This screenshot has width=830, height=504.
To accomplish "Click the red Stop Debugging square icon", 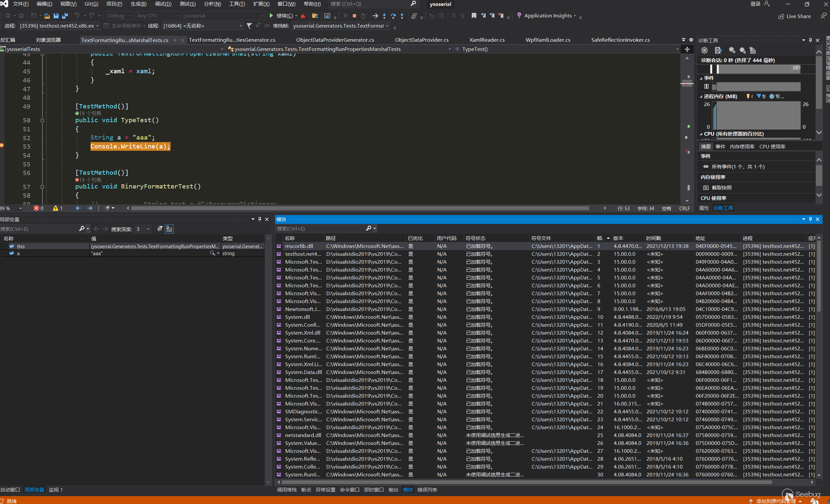I will (354, 16).
